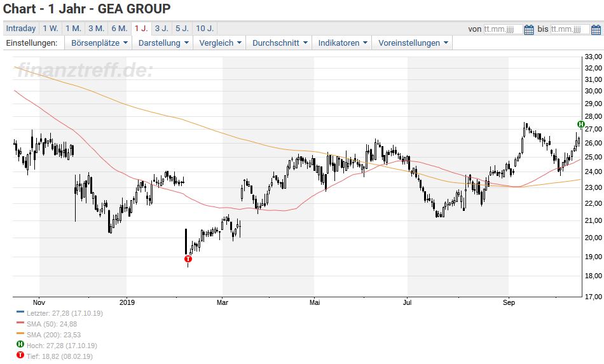Click the '33,00' y-axis value
604x364 pixels.
(593, 57)
